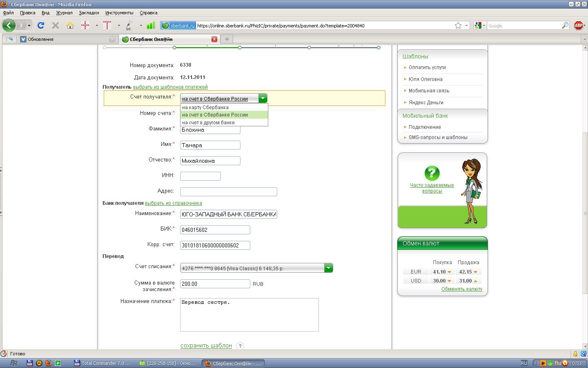
Task: Click the padlock icon in the status bar
Action: (x=575, y=354)
